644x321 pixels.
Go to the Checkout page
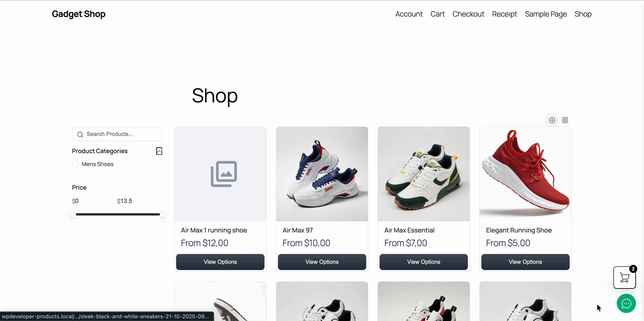coord(468,14)
